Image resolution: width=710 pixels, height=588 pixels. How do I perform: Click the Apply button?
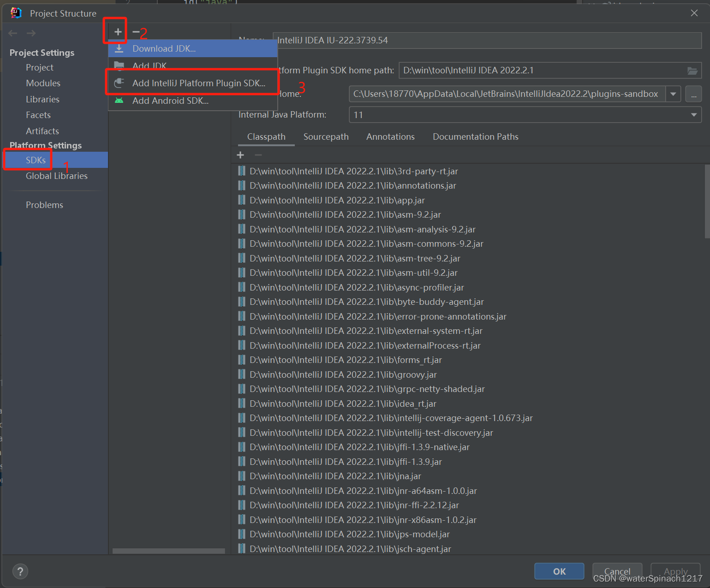click(675, 571)
